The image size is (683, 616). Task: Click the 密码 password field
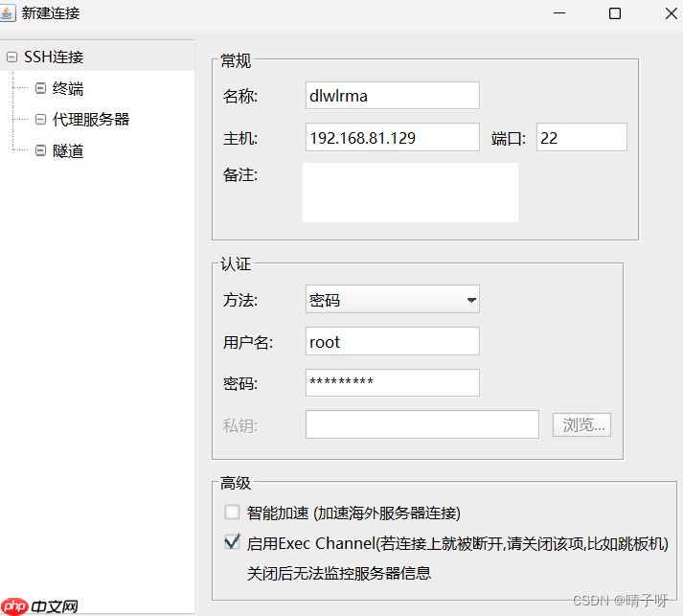[x=393, y=382]
